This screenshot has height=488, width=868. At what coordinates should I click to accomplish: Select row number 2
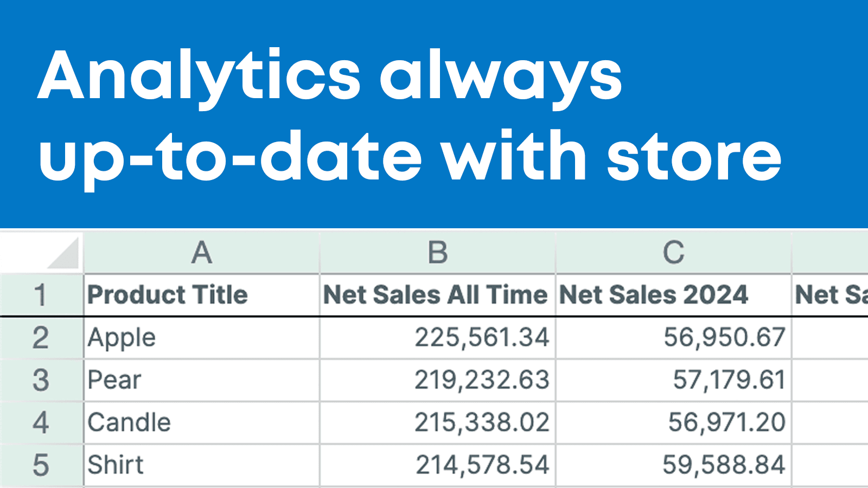pos(41,337)
